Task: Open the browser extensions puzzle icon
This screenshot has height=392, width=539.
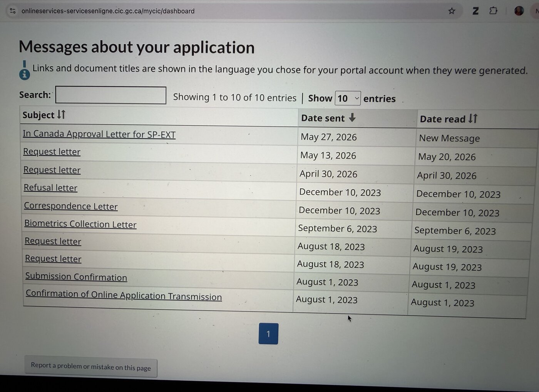Action: 493,11
